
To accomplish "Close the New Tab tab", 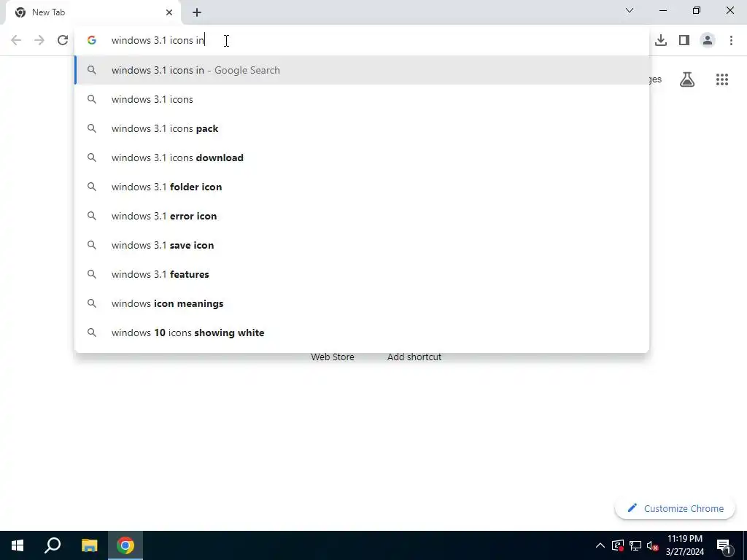I will click(169, 12).
